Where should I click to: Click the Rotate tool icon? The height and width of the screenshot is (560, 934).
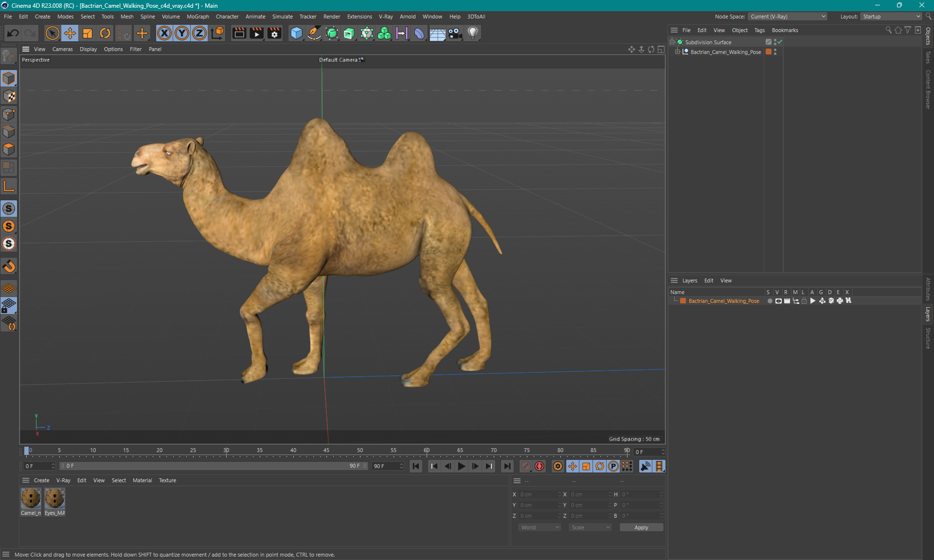click(104, 33)
